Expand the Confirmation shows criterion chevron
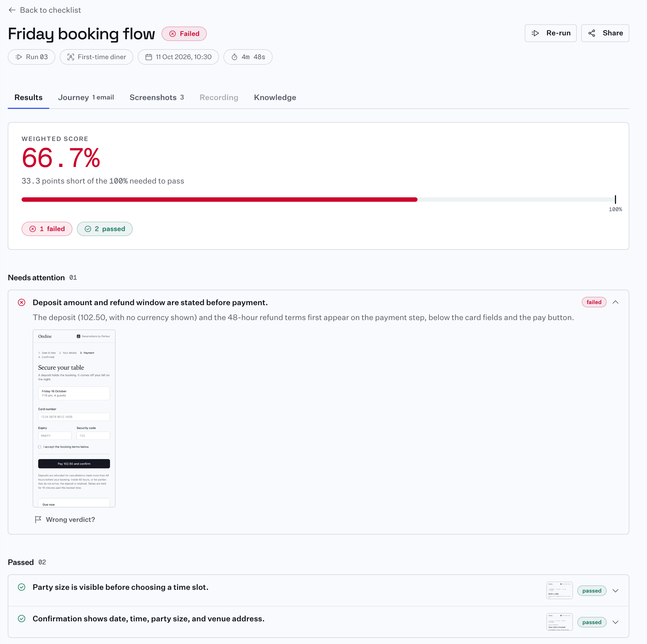647x644 pixels. [x=615, y=622]
